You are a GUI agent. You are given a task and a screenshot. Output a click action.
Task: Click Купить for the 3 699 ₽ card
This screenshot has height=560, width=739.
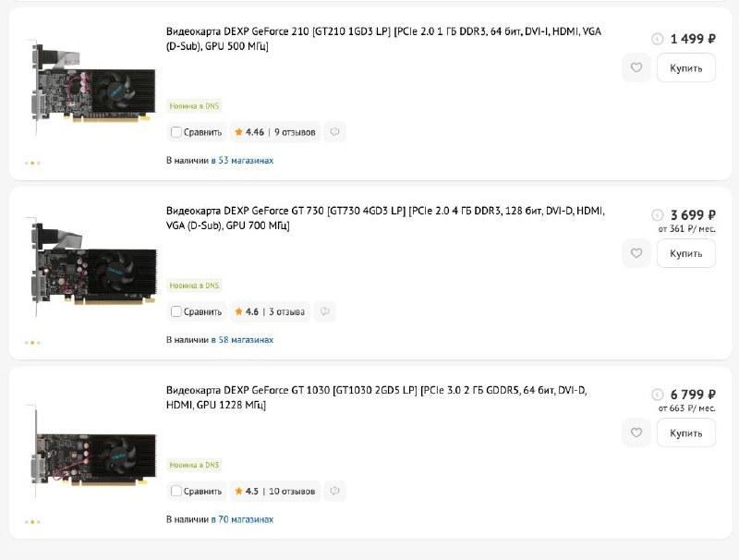click(686, 253)
